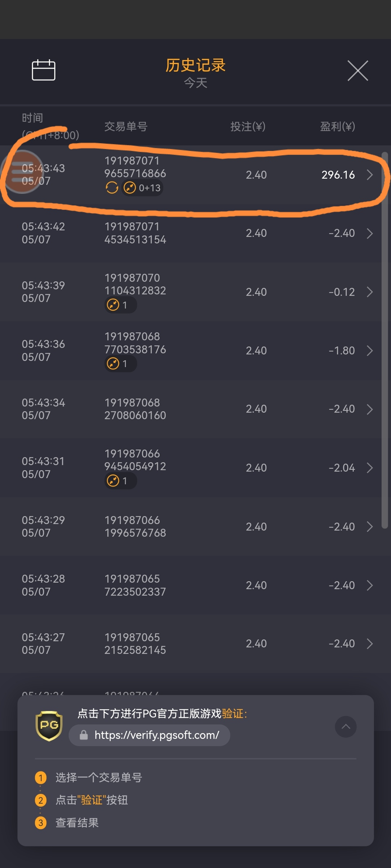Click the free spin refresh icon in first record
391x868 pixels.
click(112, 188)
